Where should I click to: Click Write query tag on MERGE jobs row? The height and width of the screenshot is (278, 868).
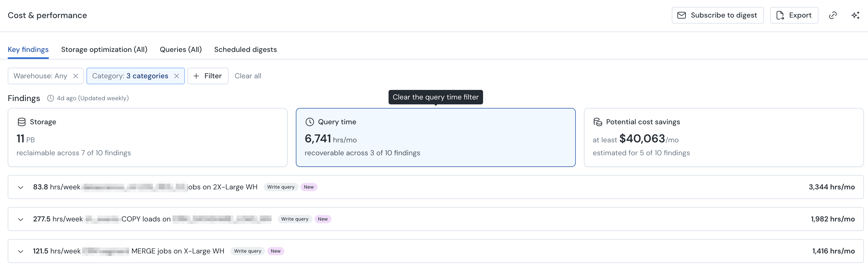click(x=248, y=251)
